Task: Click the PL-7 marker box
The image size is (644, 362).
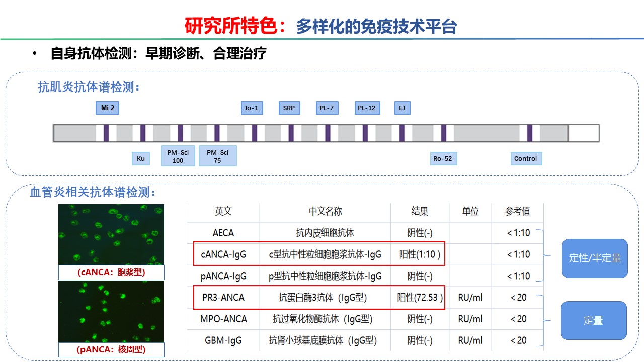Action: click(x=326, y=108)
